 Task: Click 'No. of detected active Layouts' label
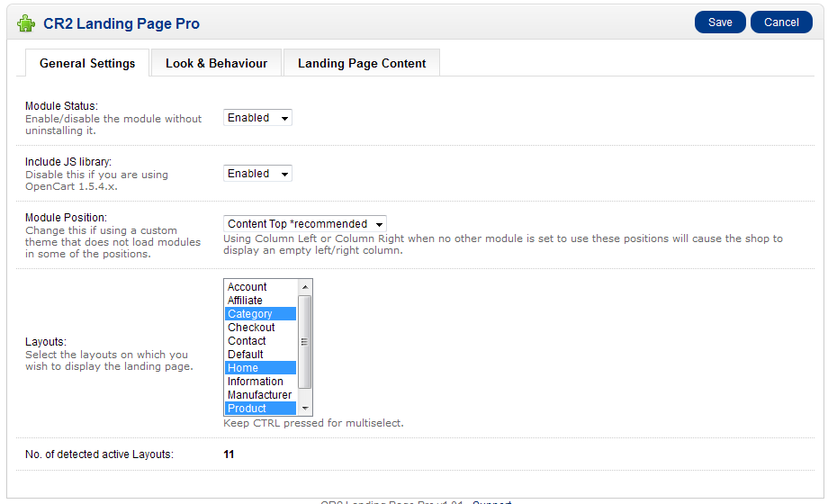click(x=99, y=454)
